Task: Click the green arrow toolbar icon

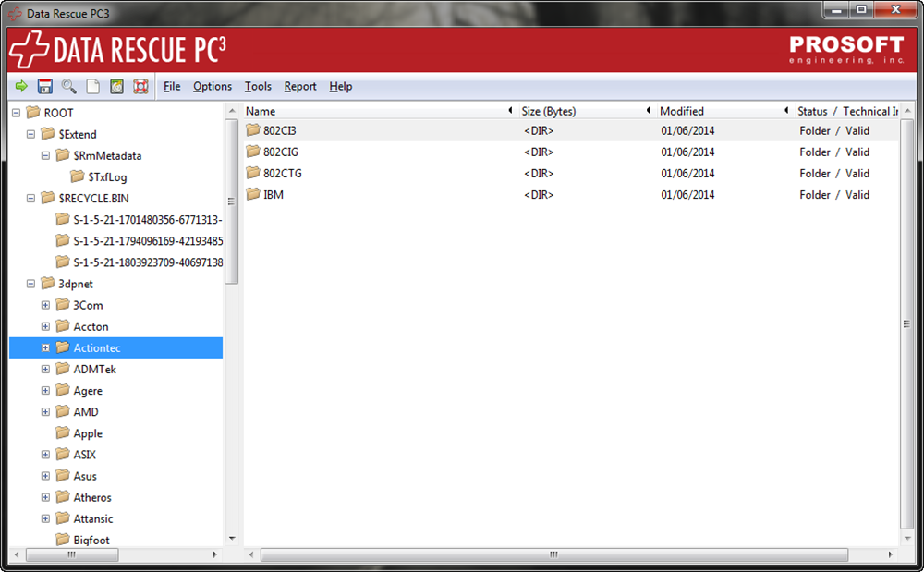Action: click(21, 87)
